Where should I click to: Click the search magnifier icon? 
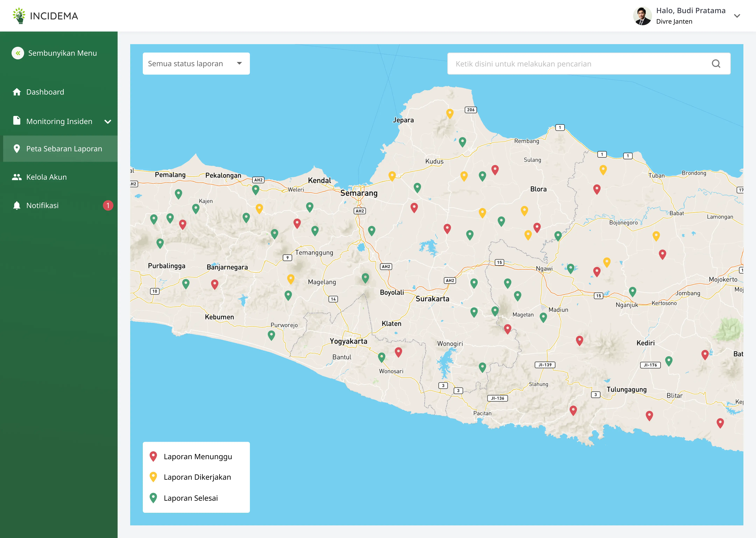(716, 64)
